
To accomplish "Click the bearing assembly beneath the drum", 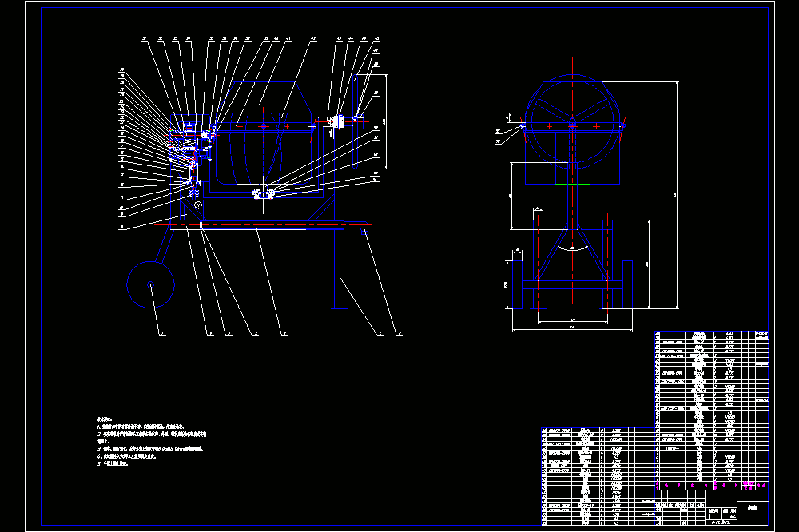I will pos(264,193).
